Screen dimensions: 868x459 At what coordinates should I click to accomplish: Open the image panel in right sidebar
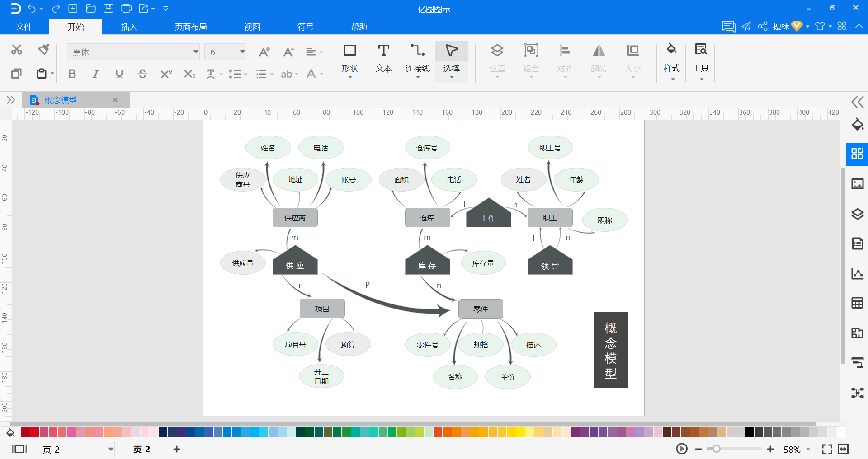tap(858, 184)
